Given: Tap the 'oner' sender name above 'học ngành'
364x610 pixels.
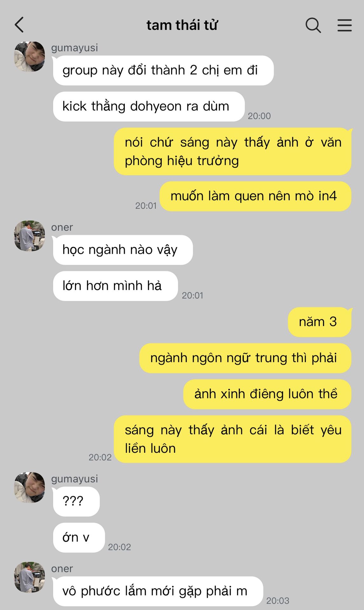Looking at the screenshot, I should click(x=62, y=227).
